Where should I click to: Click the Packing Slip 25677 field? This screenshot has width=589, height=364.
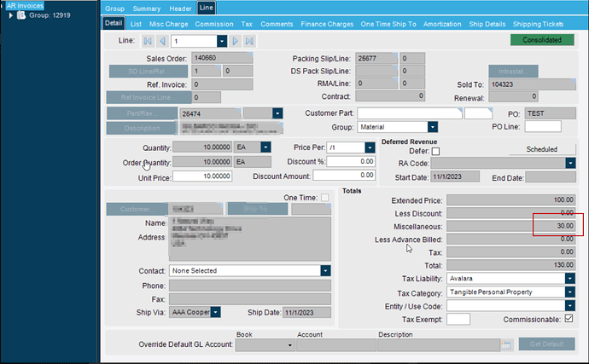tap(376, 58)
